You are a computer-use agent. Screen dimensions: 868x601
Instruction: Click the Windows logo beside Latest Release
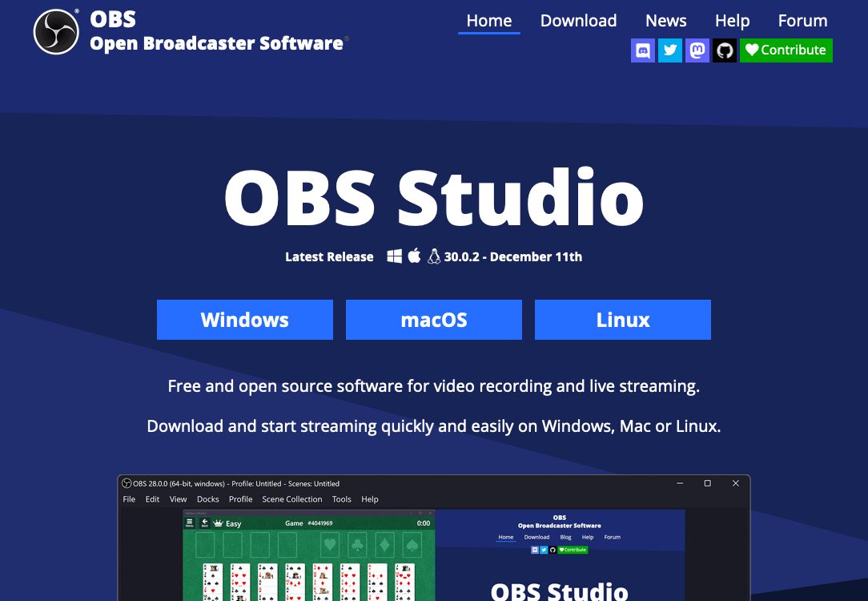[394, 256]
